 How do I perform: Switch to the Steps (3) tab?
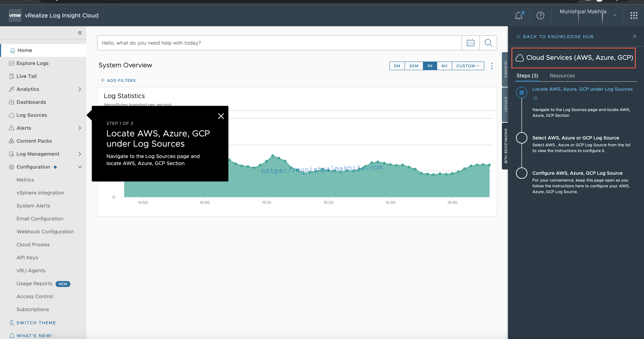pos(527,76)
